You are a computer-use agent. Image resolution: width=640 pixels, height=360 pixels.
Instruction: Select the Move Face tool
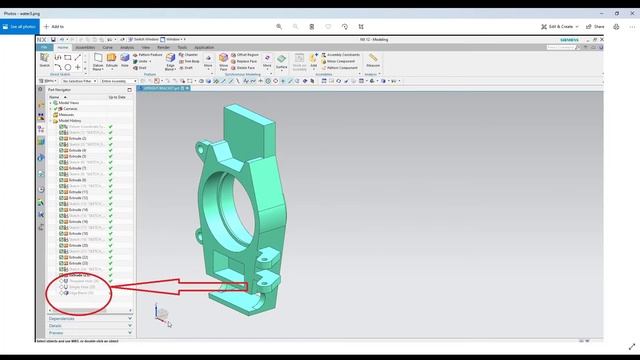(x=223, y=62)
